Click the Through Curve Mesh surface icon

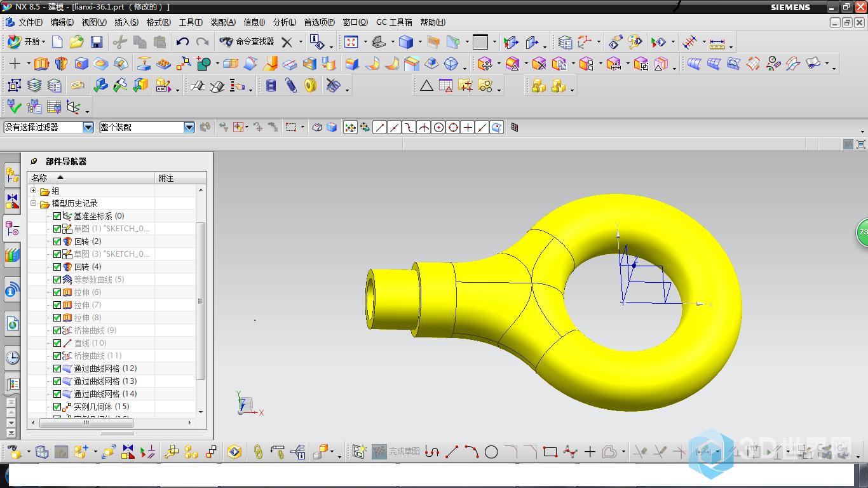click(714, 64)
